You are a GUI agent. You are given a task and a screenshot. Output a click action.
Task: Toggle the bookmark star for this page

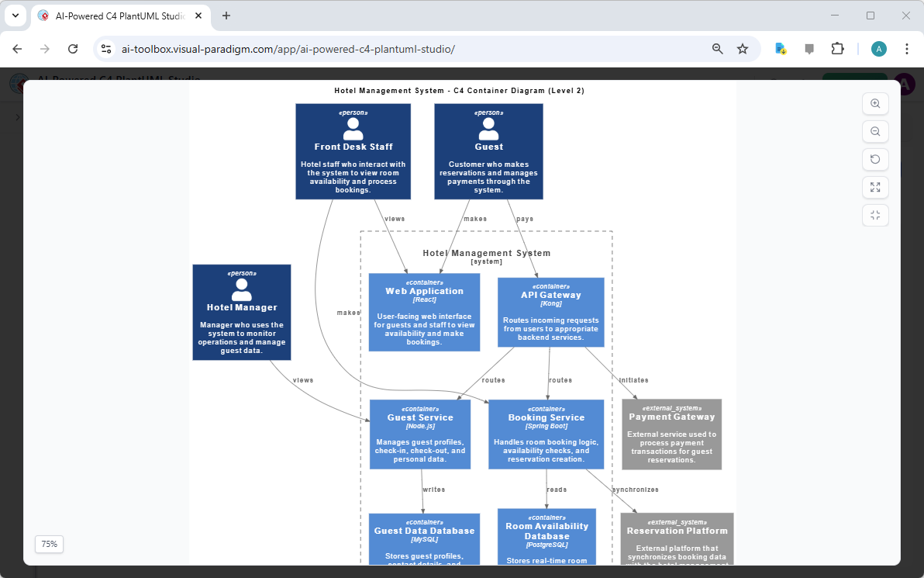click(743, 48)
